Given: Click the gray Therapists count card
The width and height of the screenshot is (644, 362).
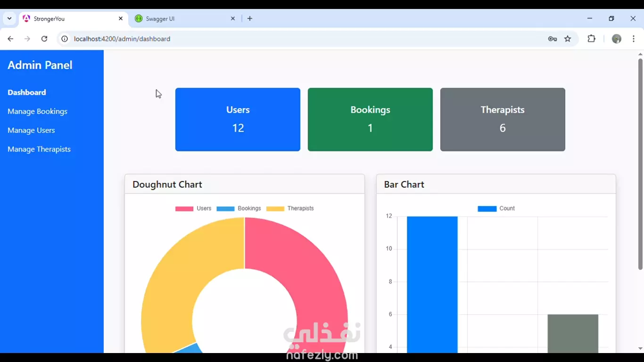Looking at the screenshot, I should [x=503, y=119].
